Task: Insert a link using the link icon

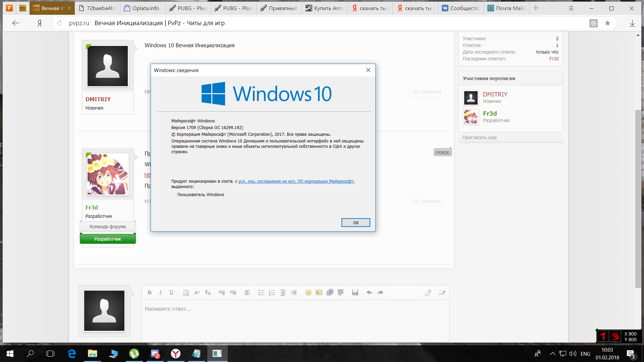Action: 222,292
